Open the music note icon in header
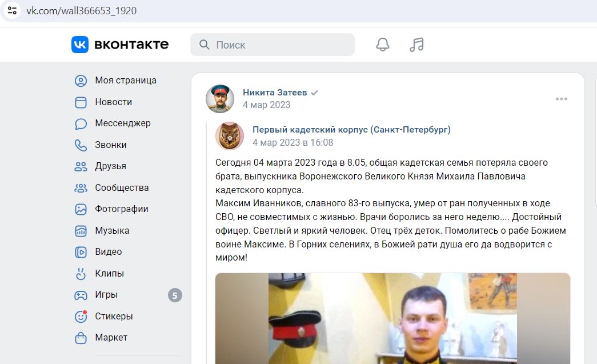This screenshot has width=597, height=364. [x=416, y=45]
